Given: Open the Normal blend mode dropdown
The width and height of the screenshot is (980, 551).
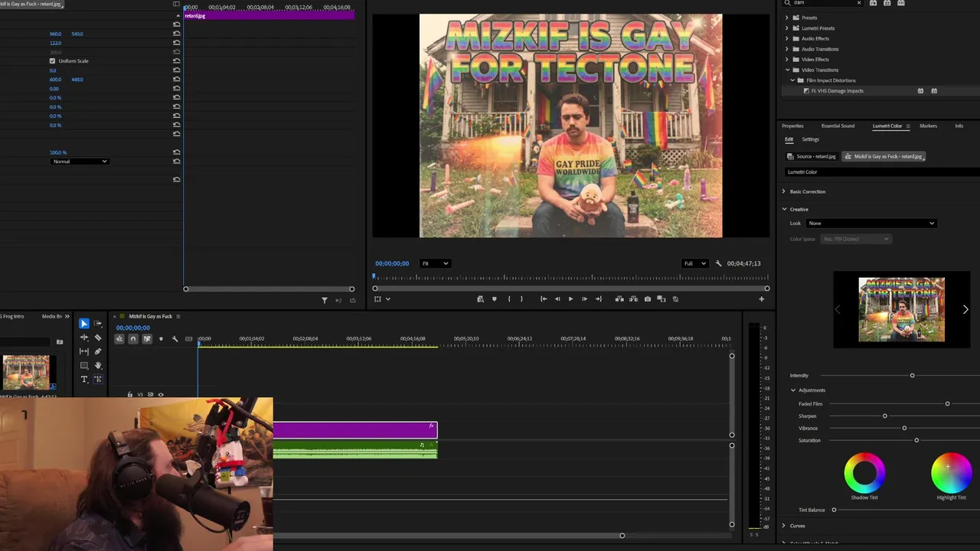Looking at the screenshot, I should tap(80, 161).
